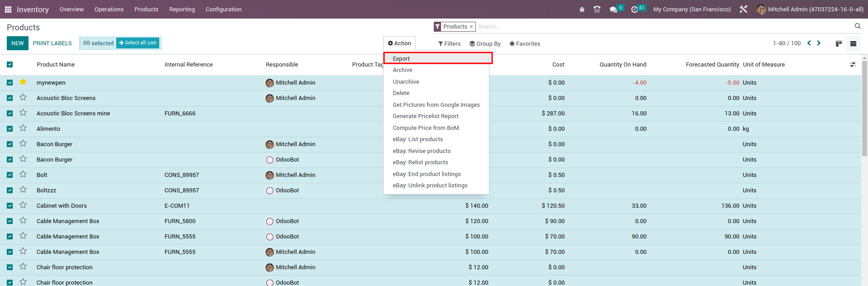
Task: Open the apps grid menu icon
Action: tap(8, 9)
